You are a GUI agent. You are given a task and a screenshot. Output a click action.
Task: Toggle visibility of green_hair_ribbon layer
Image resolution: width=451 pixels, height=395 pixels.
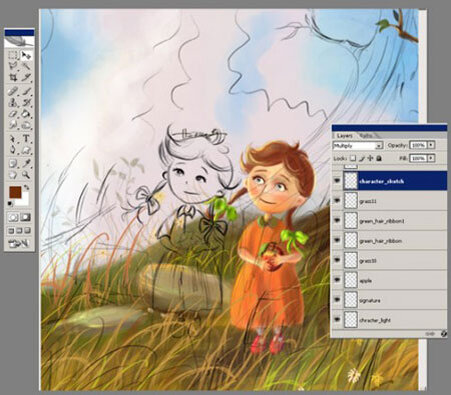[337, 240]
